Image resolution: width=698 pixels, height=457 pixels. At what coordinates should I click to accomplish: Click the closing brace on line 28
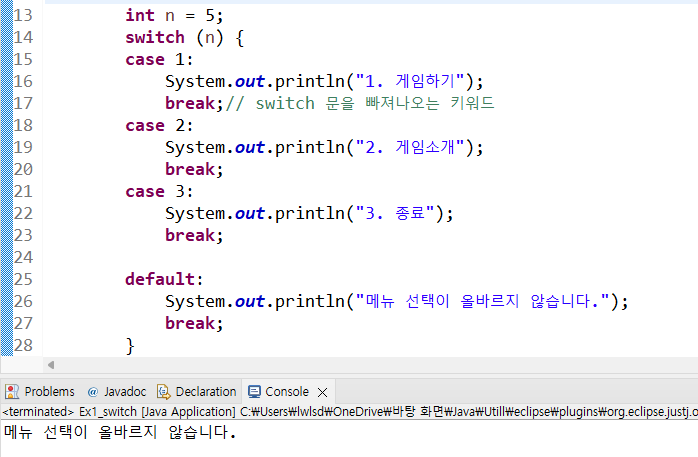130,346
